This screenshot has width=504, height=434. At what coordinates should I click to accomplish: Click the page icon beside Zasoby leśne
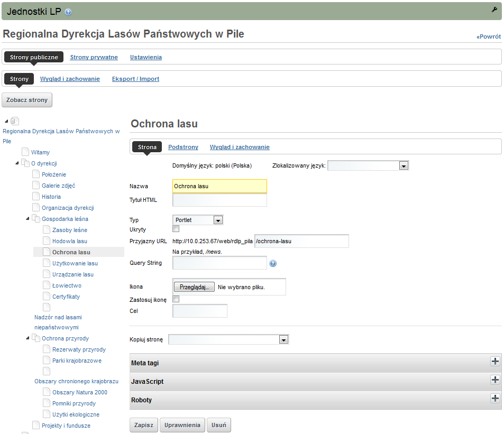tap(47, 230)
